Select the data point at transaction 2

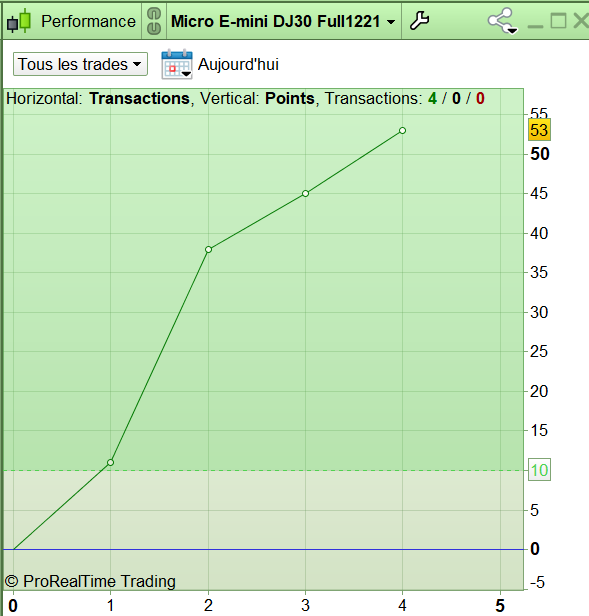click(209, 249)
